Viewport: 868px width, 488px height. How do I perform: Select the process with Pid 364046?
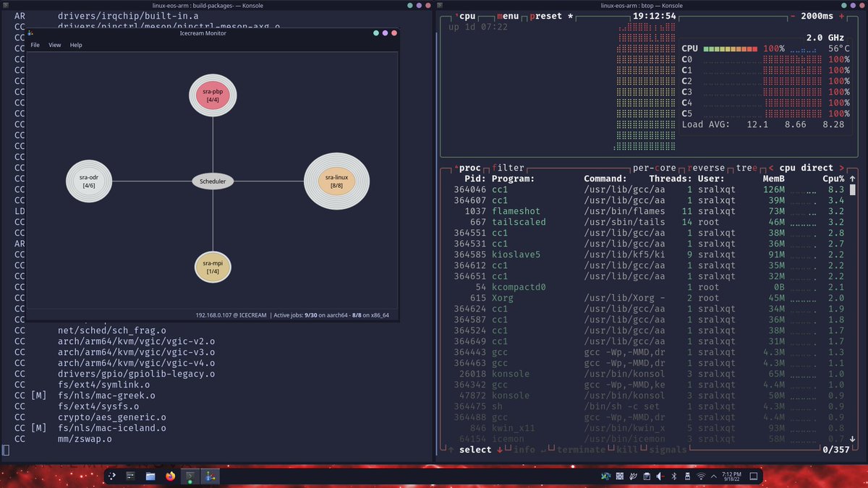pos(648,189)
